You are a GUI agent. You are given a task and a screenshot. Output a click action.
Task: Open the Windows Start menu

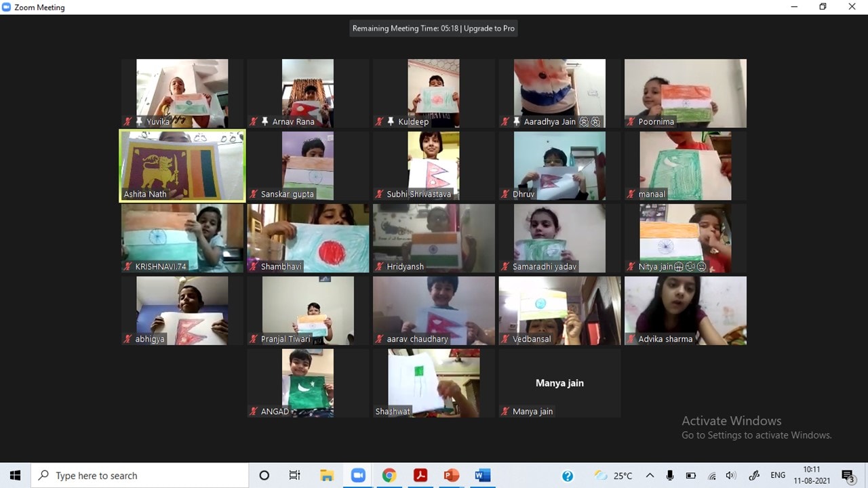point(16,476)
